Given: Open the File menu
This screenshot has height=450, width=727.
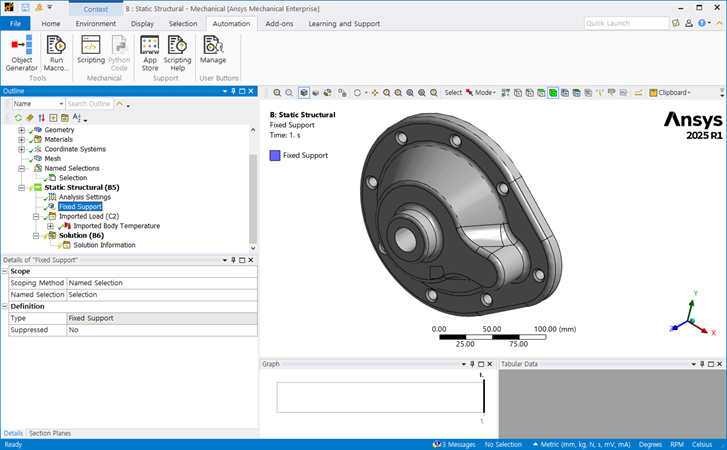Looking at the screenshot, I should click(15, 24).
